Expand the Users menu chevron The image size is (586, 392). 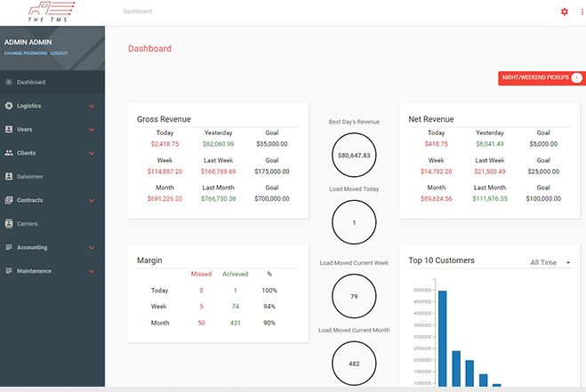(x=92, y=130)
